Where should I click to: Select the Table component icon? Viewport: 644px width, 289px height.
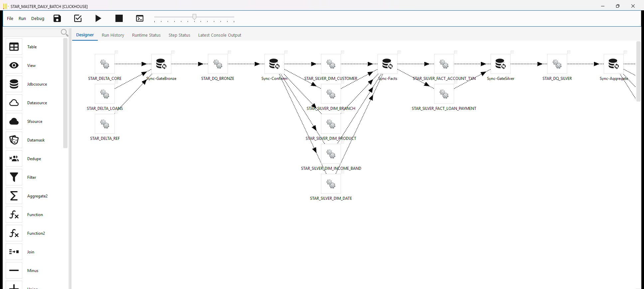pos(14,47)
